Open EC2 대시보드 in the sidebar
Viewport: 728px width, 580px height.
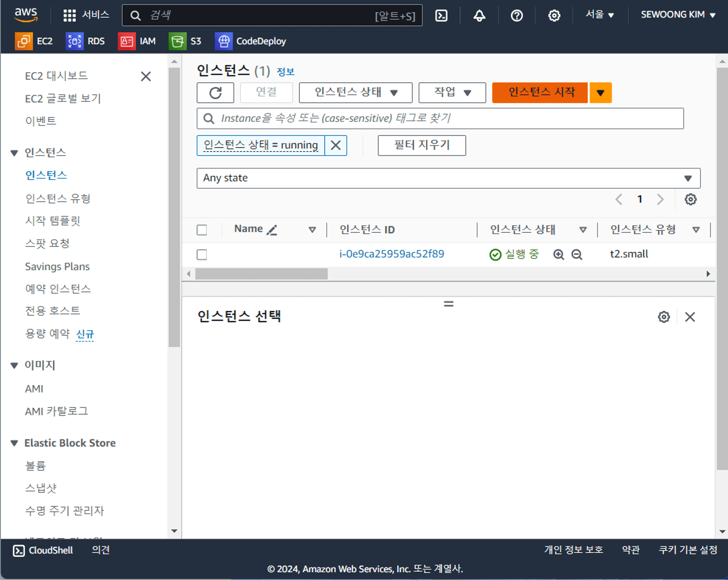coord(56,76)
